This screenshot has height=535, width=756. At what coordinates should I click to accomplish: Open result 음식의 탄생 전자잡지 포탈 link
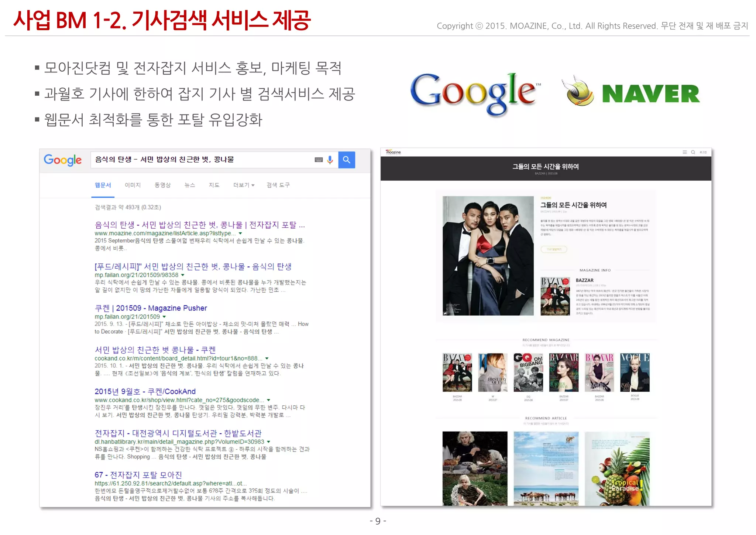[x=200, y=225]
